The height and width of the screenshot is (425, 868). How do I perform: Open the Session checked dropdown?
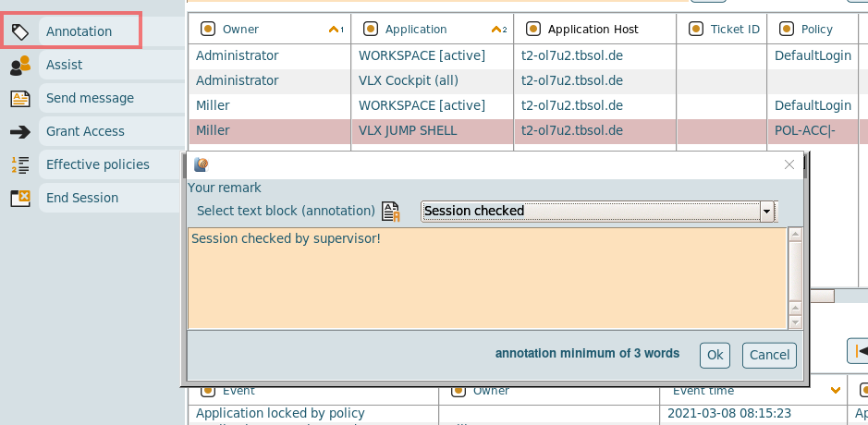point(765,212)
